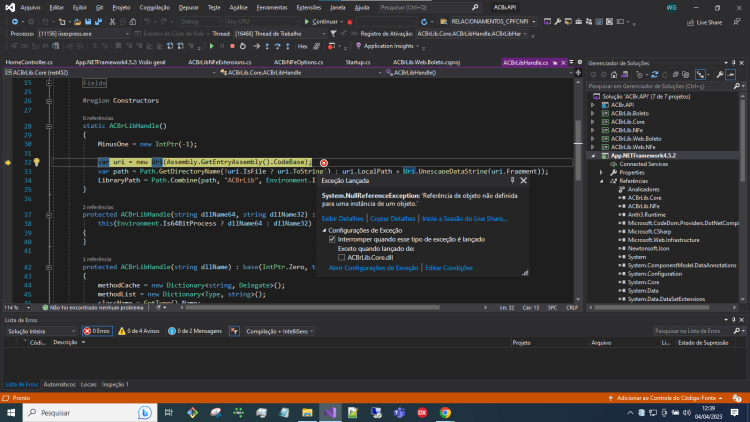
Task: Toggle pin on the ACBrLibHandle.cs tab
Action: [555, 63]
